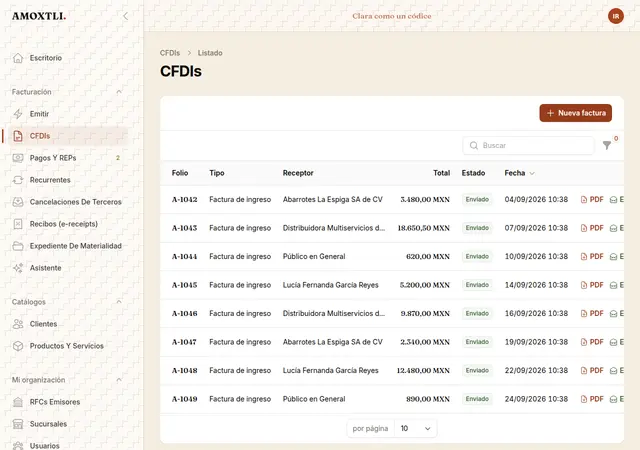
Task: Open the IR user avatar menu
Action: pyautogui.click(x=616, y=16)
